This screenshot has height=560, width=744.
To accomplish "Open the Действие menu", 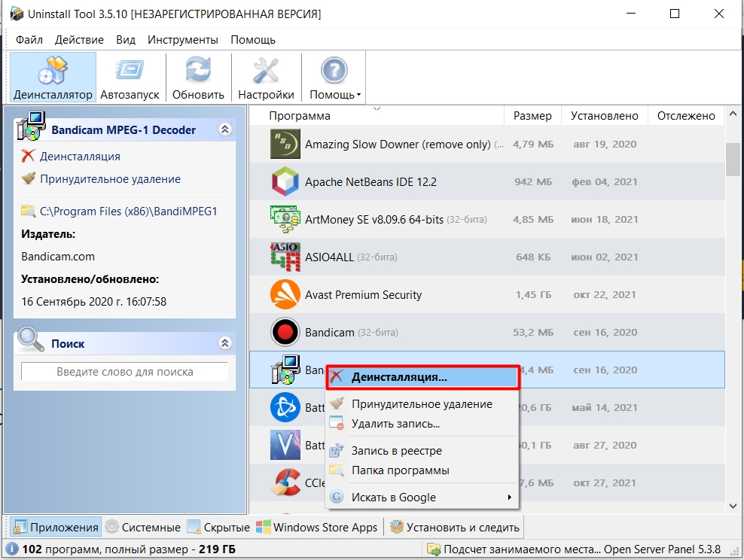I will click(79, 40).
